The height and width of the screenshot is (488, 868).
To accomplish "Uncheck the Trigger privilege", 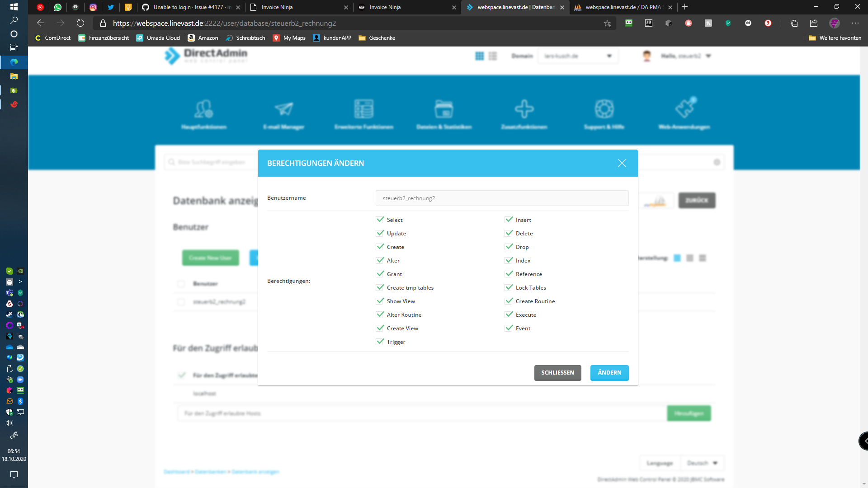I will coord(380,342).
